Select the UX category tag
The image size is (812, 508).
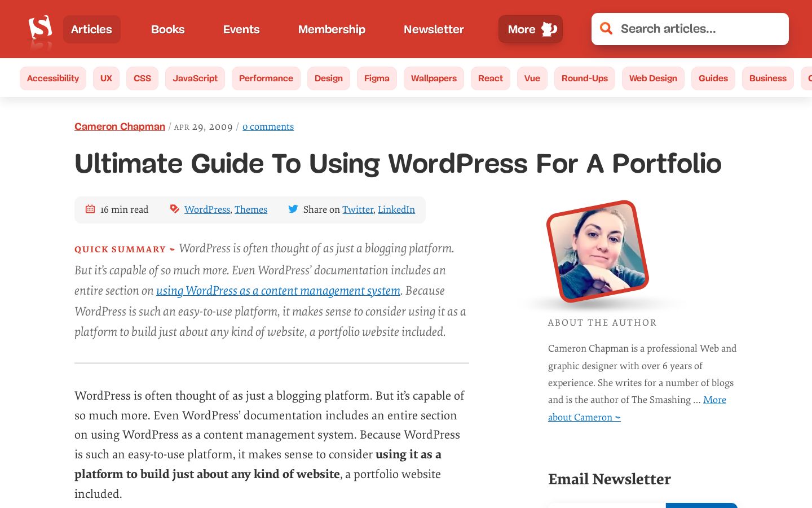(106, 78)
